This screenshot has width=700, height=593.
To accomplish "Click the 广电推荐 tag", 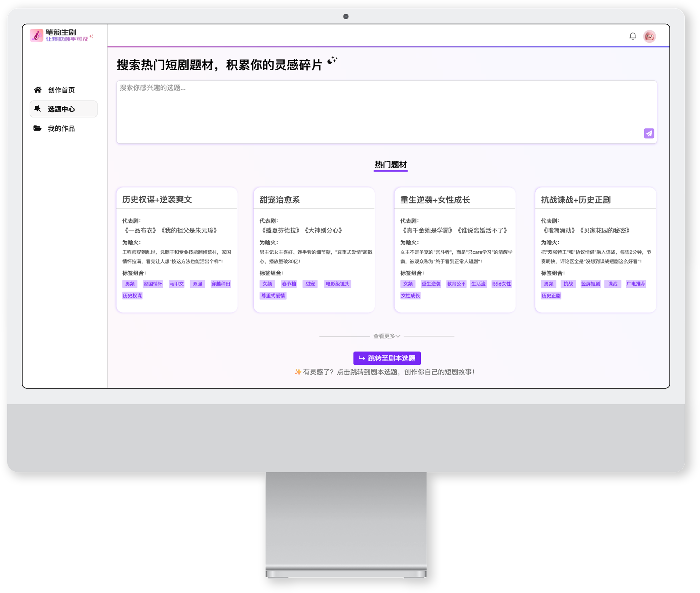I will (x=636, y=284).
